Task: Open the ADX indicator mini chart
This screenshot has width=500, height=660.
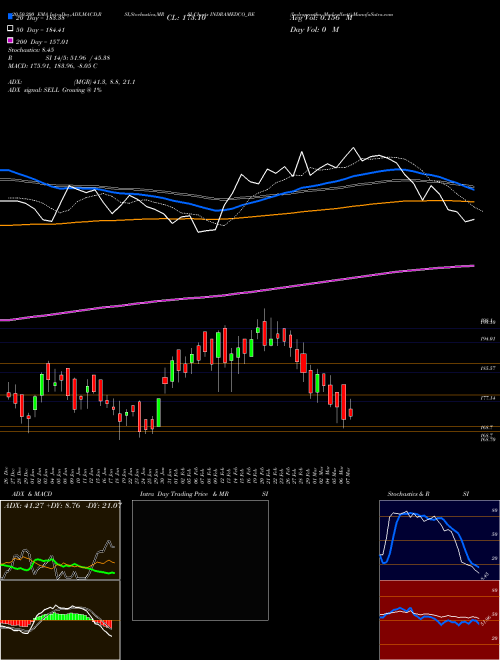Action: (60, 540)
